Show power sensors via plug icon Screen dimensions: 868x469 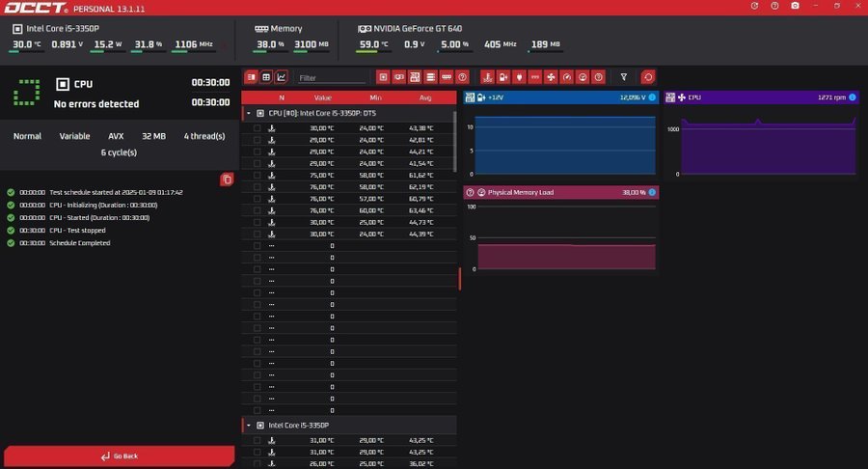519,77
